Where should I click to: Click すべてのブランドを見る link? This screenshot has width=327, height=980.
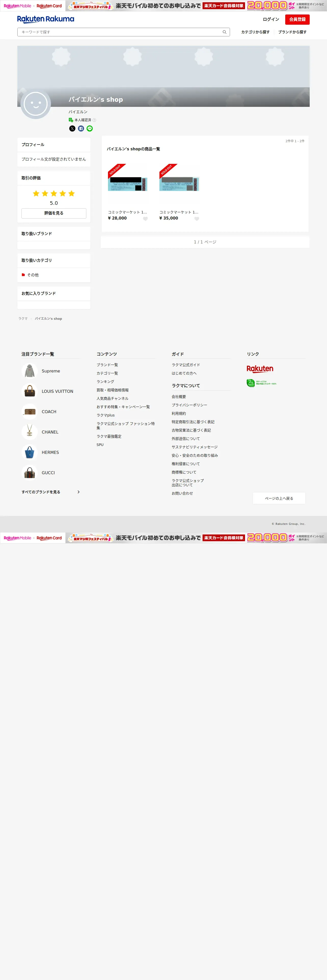(x=41, y=492)
